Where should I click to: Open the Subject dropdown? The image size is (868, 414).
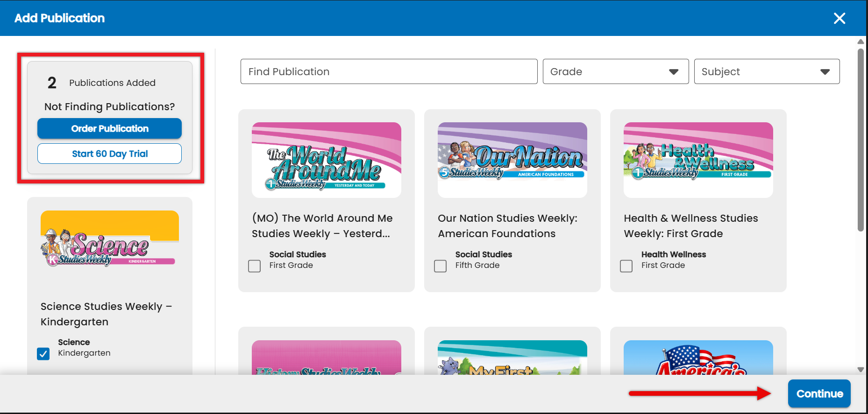pos(767,71)
